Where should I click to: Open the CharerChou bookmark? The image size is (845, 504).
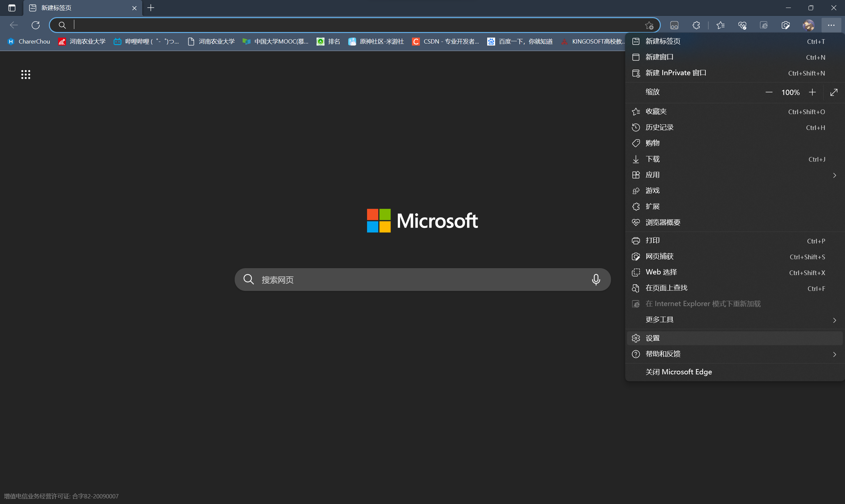[29, 42]
